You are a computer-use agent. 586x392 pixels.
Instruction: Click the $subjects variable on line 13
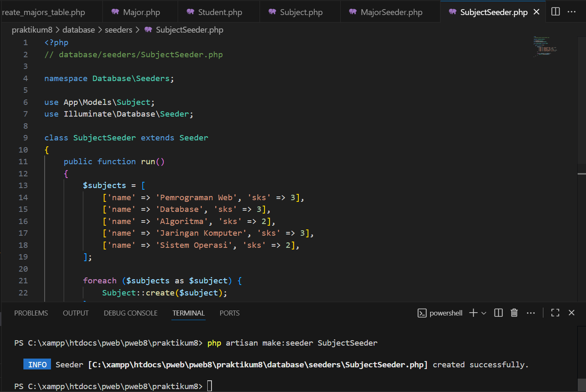tap(104, 186)
